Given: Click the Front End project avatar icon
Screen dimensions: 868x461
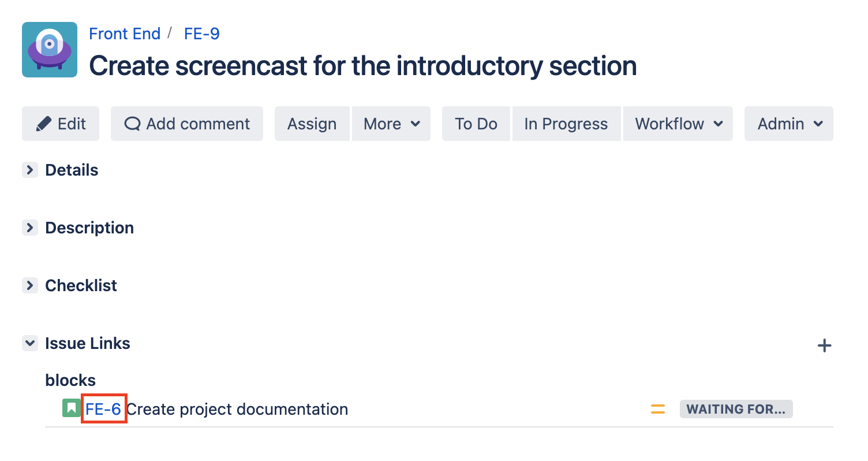Looking at the screenshot, I should coord(50,50).
